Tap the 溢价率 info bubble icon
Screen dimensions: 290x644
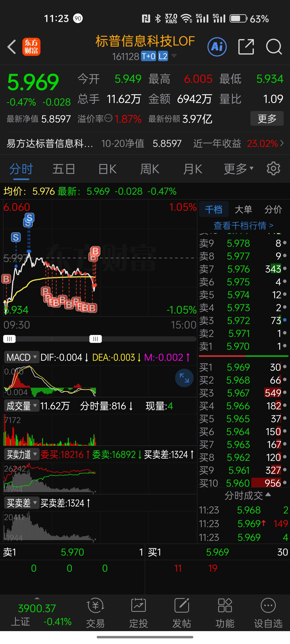click(x=108, y=118)
